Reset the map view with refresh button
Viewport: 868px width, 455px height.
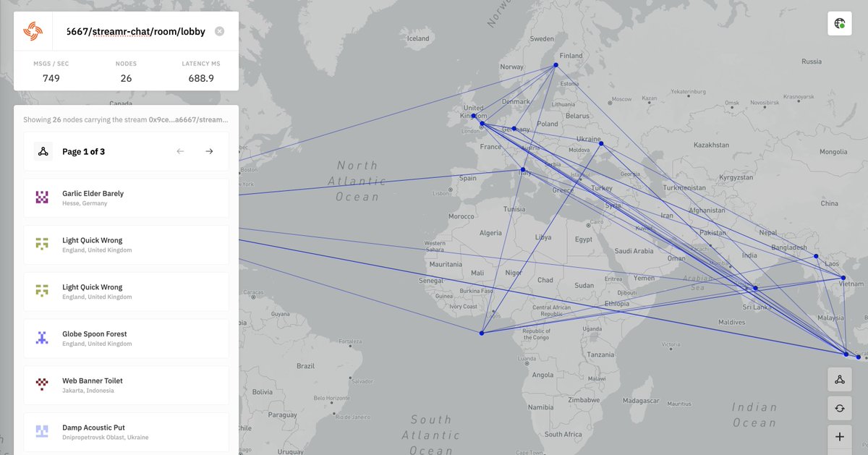tap(840, 408)
